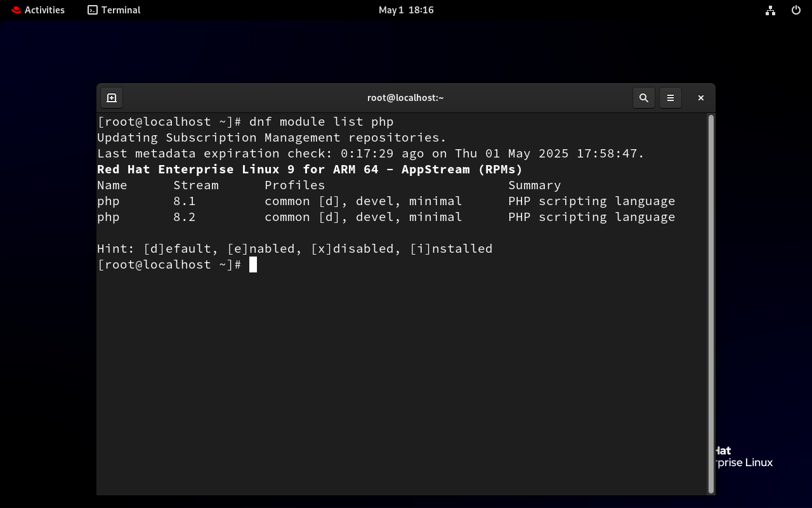The image size is (812, 508).
Task: Open the terminal hamburger menu
Action: [x=671, y=98]
